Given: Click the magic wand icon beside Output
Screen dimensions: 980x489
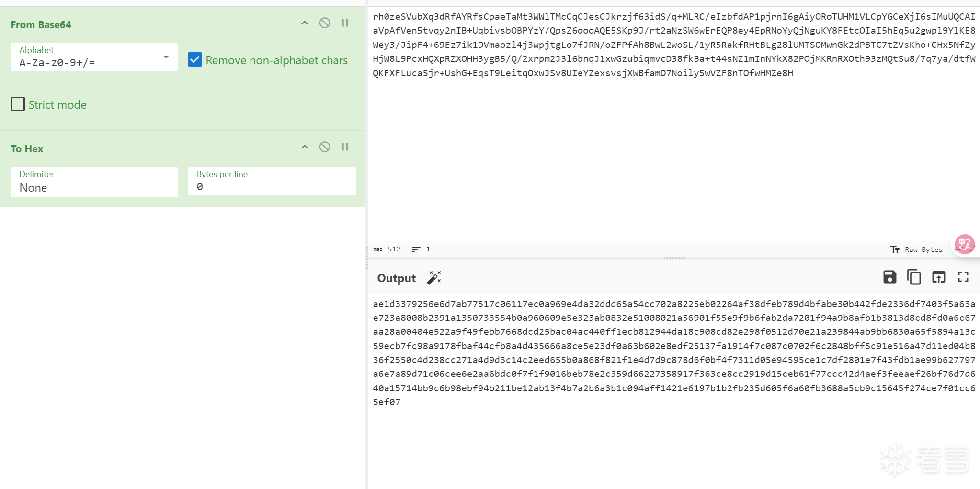Looking at the screenshot, I should click(x=434, y=278).
